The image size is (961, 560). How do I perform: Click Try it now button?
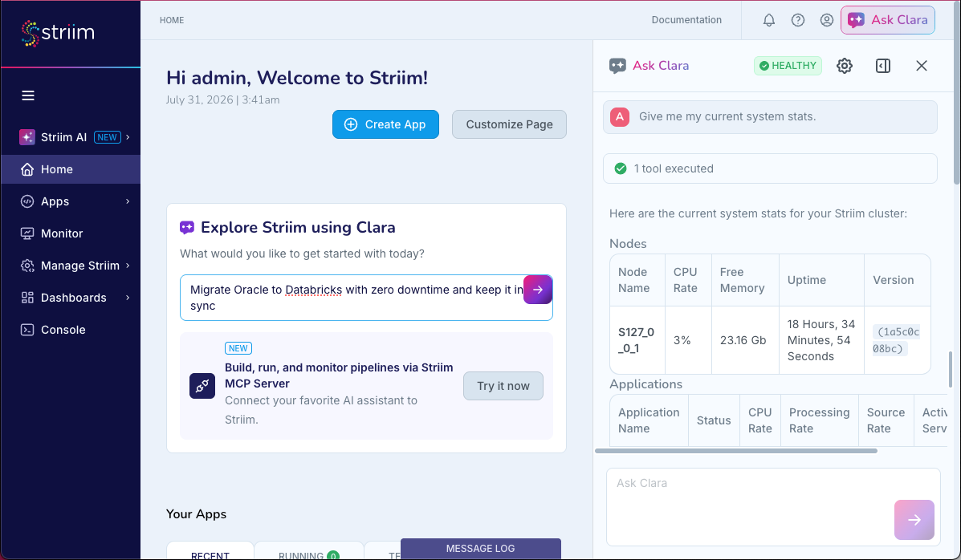click(x=503, y=386)
